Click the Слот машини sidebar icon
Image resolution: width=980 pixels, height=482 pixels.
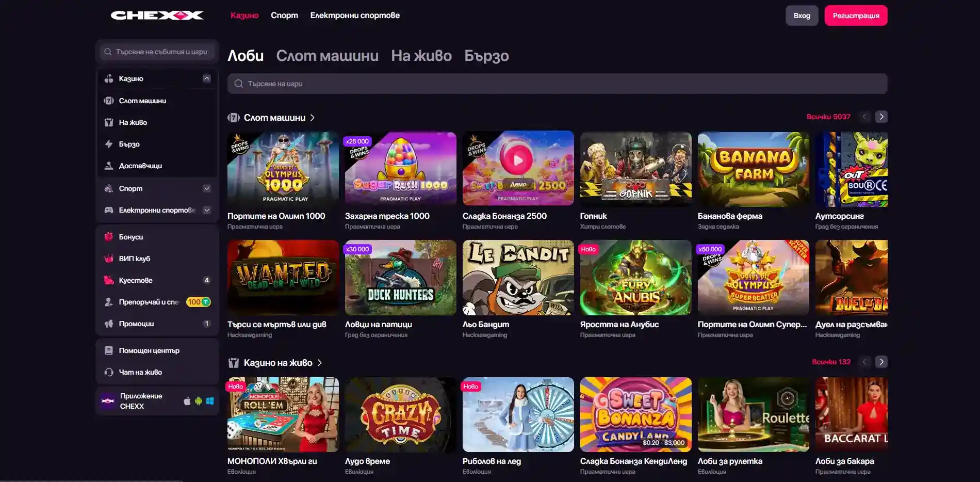click(109, 101)
